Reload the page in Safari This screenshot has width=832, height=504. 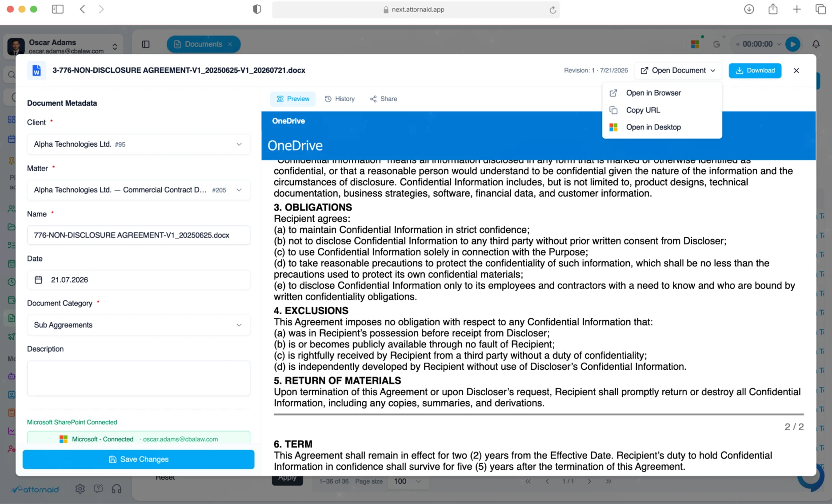click(552, 10)
